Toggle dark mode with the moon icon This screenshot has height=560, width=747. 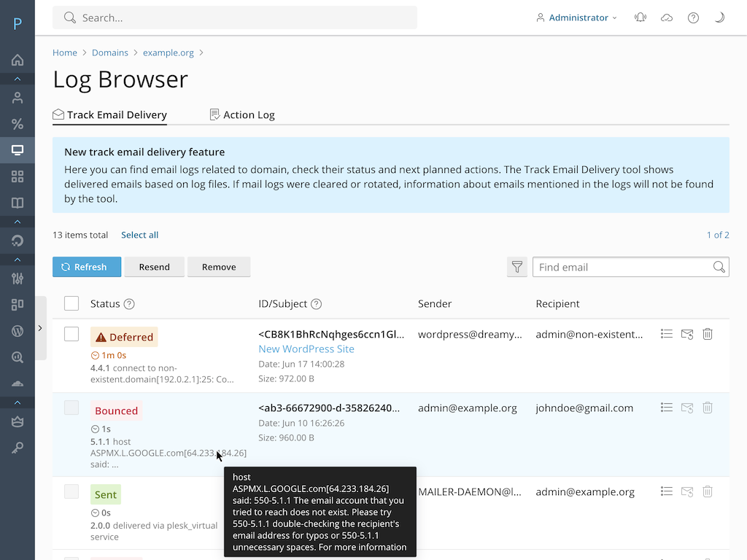point(719,17)
